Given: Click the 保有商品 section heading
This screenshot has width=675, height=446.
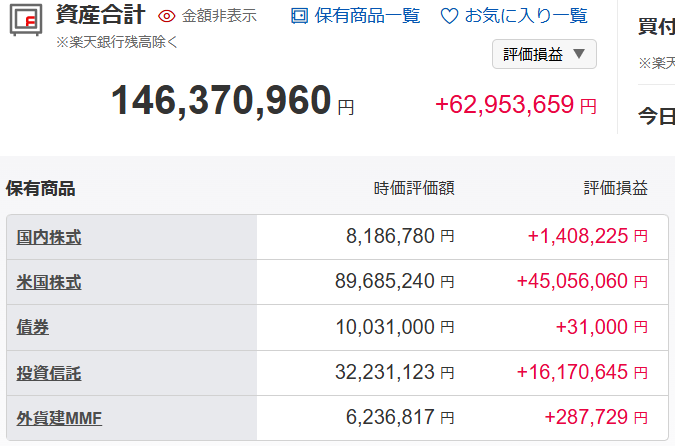Looking at the screenshot, I should [x=41, y=188].
